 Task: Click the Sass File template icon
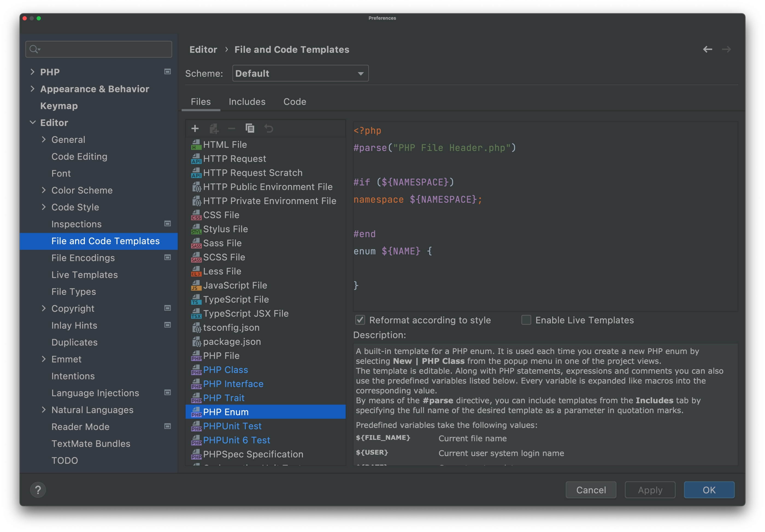tap(196, 243)
